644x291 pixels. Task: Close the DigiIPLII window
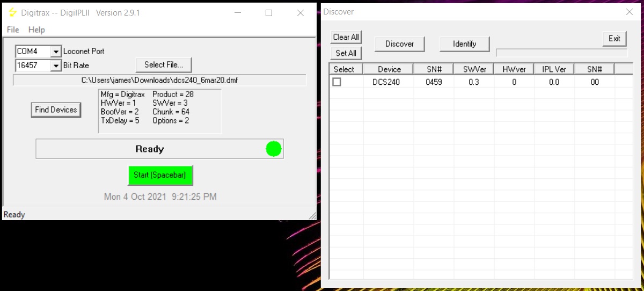pyautogui.click(x=301, y=13)
